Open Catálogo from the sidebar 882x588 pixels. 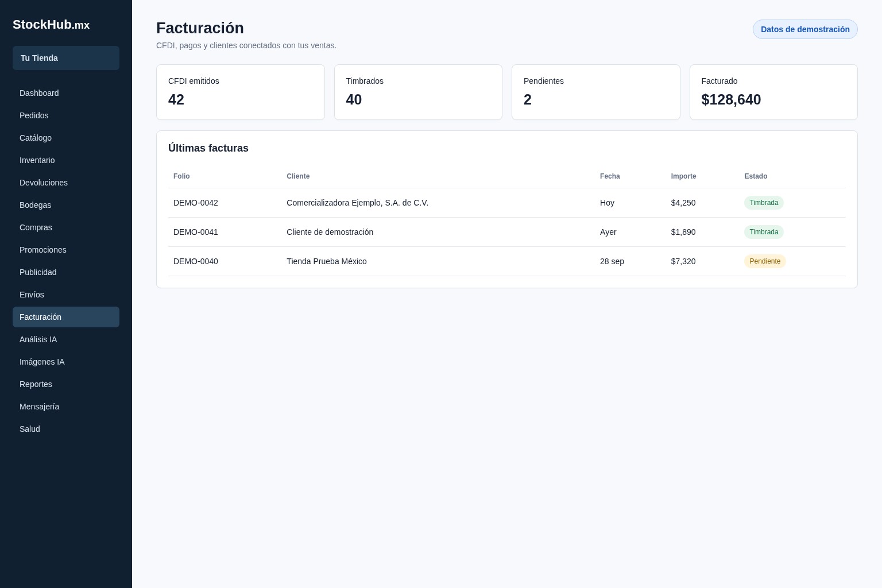point(66,138)
